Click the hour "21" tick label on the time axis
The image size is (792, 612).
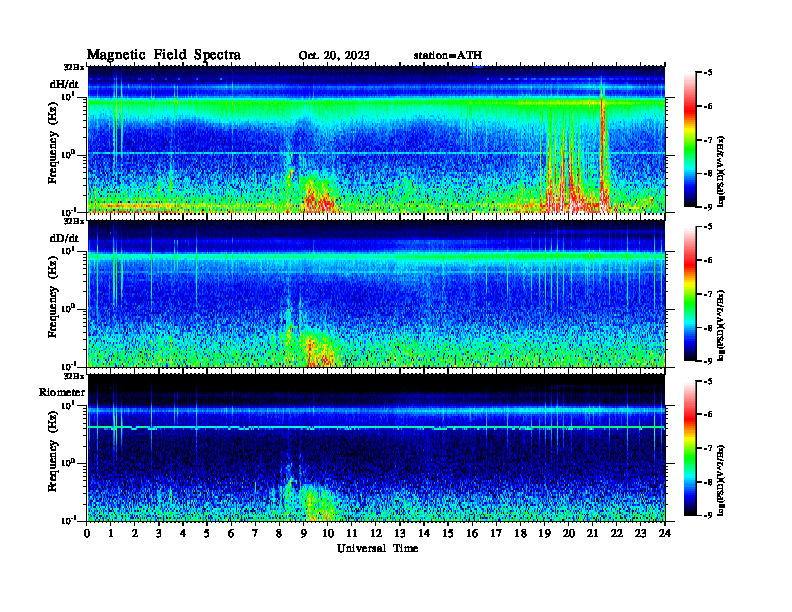pos(592,533)
